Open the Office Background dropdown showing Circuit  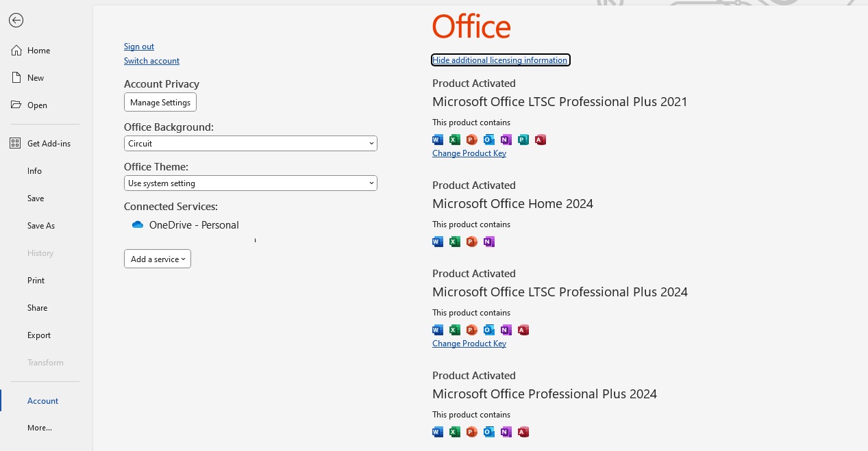click(251, 144)
